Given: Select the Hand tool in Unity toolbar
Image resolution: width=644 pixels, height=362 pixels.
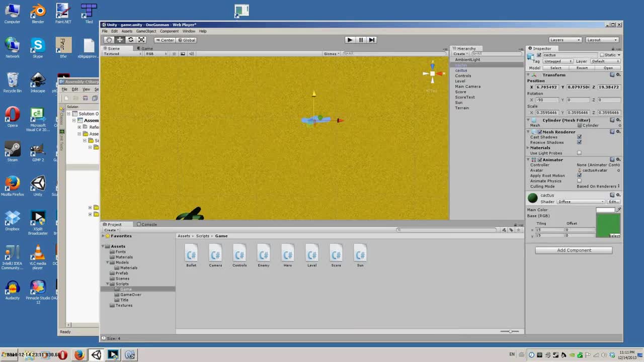Looking at the screenshot, I should pos(109,40).
